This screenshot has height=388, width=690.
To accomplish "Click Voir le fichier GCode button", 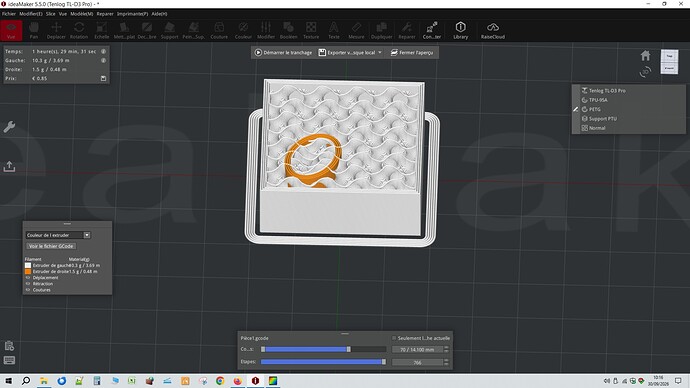I will point(51,246).
